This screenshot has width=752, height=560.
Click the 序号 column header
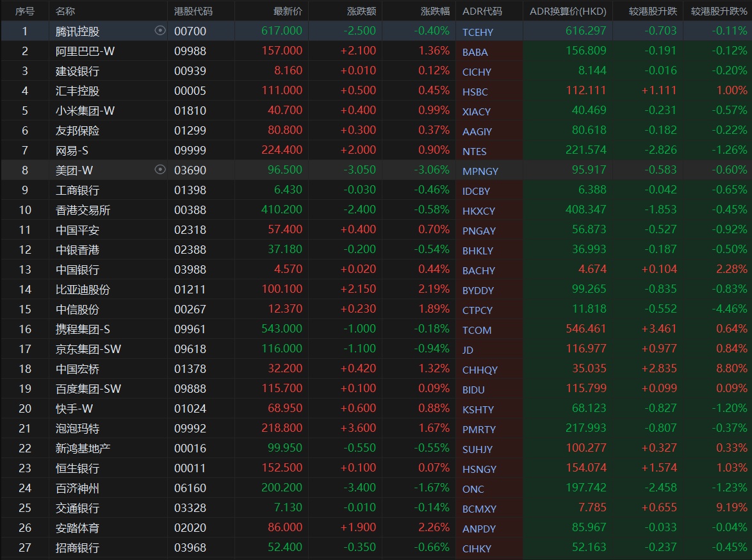(25, 12)
